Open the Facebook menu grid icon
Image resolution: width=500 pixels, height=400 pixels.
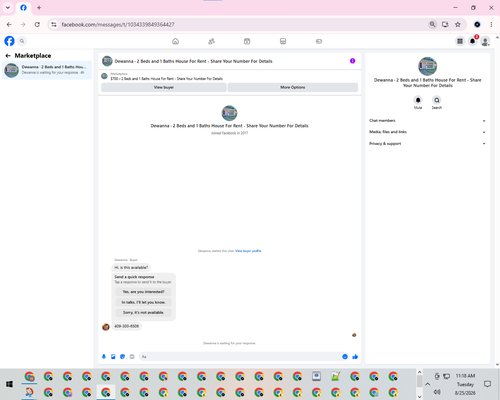[460, 41]
